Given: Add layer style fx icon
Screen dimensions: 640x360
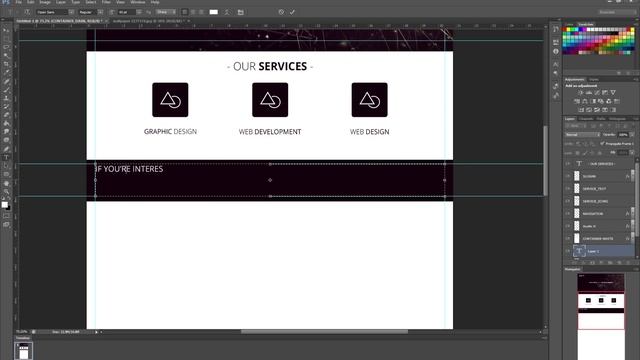Looking at the screenshot, I should tap(585, 263).
